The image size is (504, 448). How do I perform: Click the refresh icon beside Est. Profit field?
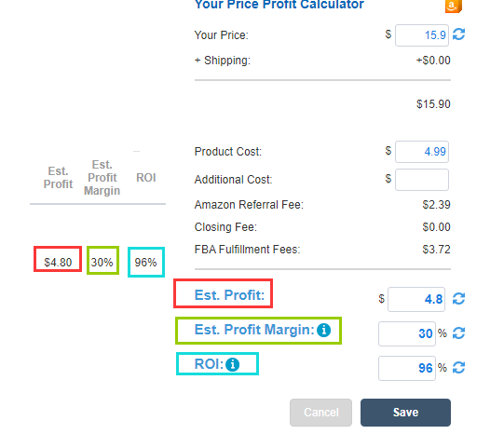[x=458, y=299]
